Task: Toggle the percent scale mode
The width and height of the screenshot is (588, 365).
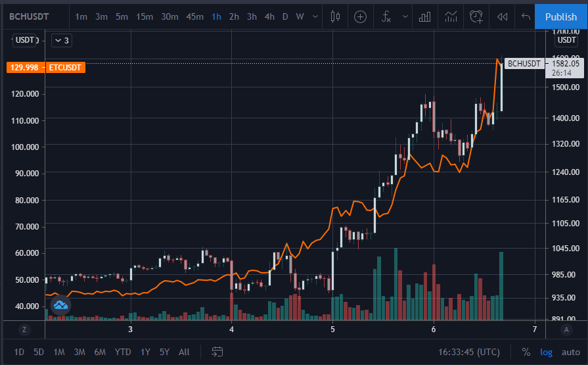Action: [x=526, y=352]
